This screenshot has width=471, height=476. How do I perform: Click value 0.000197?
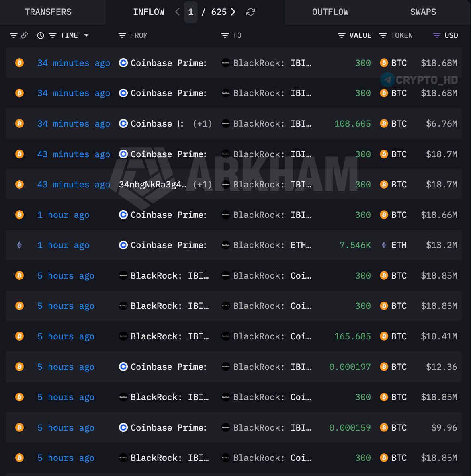tap(350, 367)
